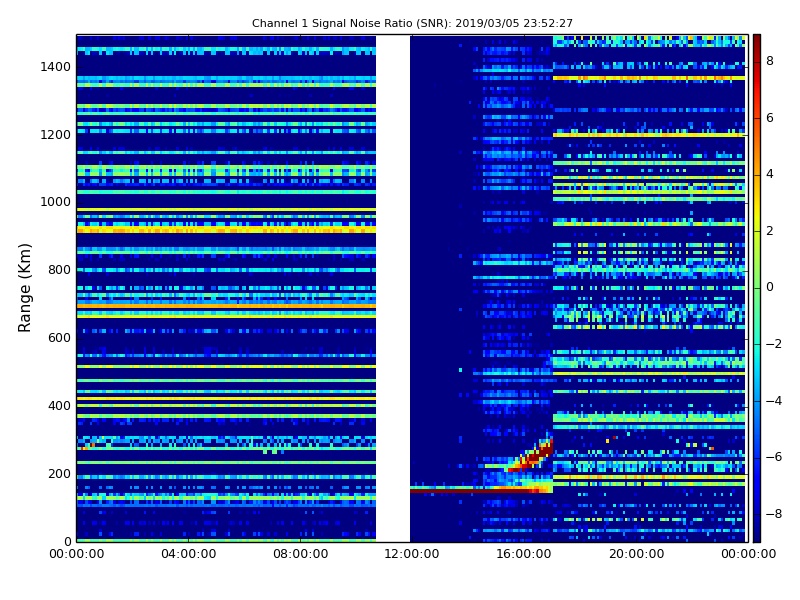Click the 08:00:00 time tick label
800x600 pixels.
click(x=301, y=554)
